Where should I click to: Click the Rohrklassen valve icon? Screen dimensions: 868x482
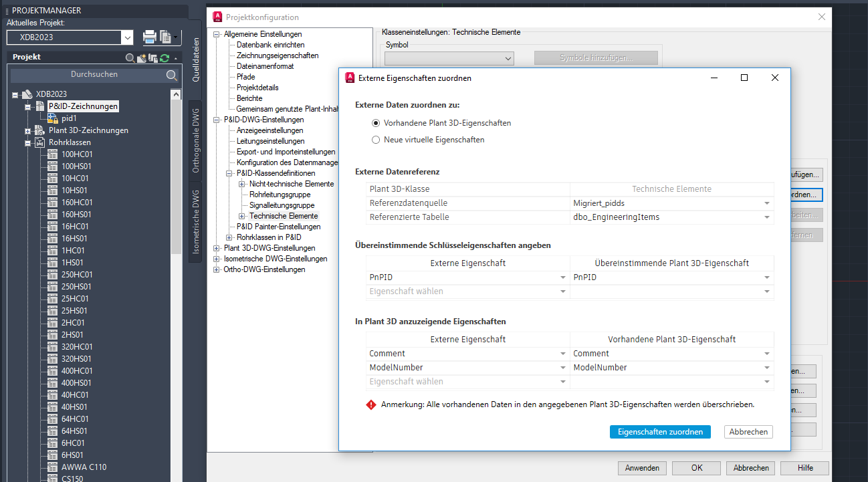[40, 142]
